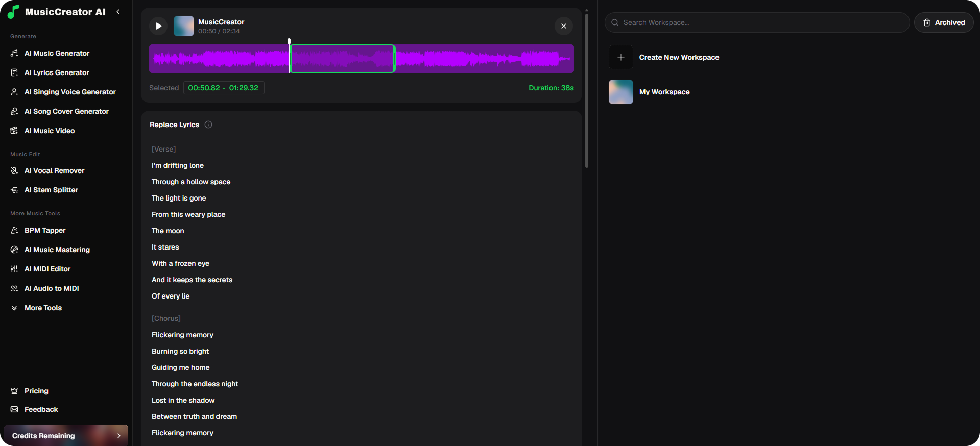This screenshot has width=980, height=446.
Task: Open the Feedback link
Action: [41, 409]
